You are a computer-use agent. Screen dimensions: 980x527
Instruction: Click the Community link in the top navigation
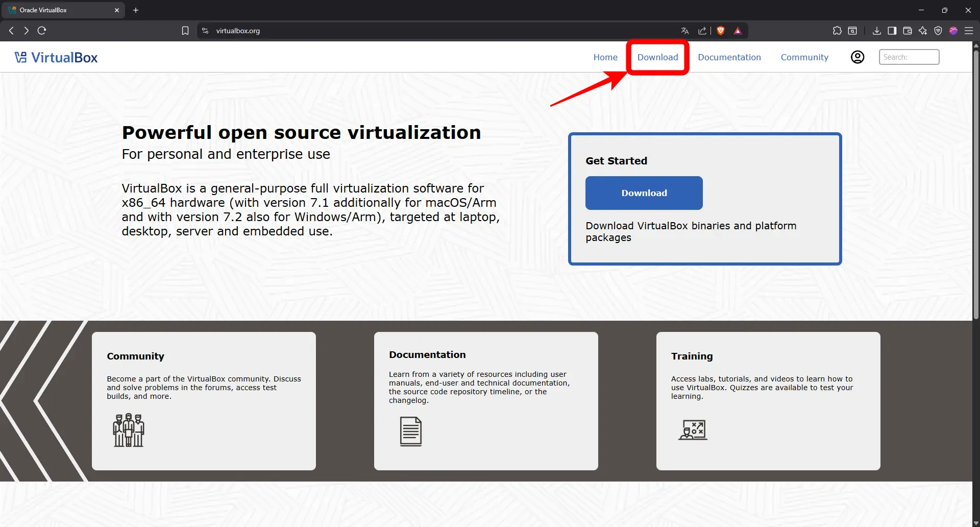pos(804,57)
